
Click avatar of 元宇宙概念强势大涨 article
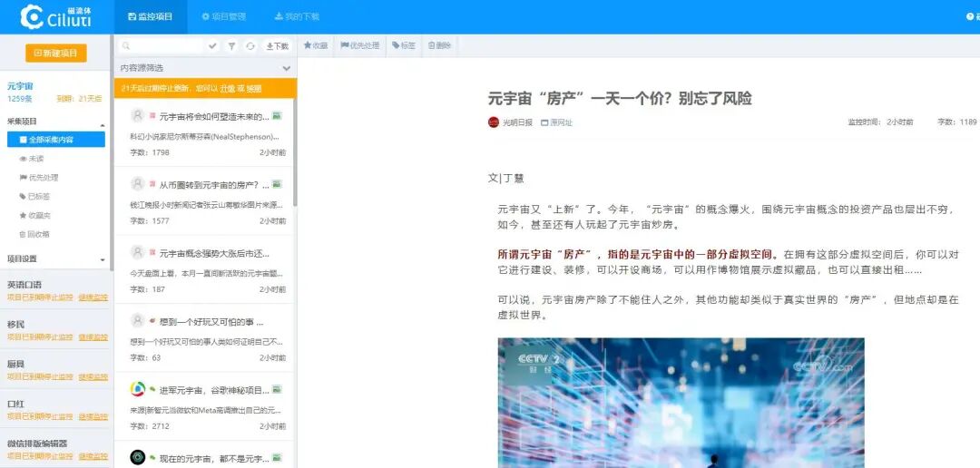(x=138, y=252)
